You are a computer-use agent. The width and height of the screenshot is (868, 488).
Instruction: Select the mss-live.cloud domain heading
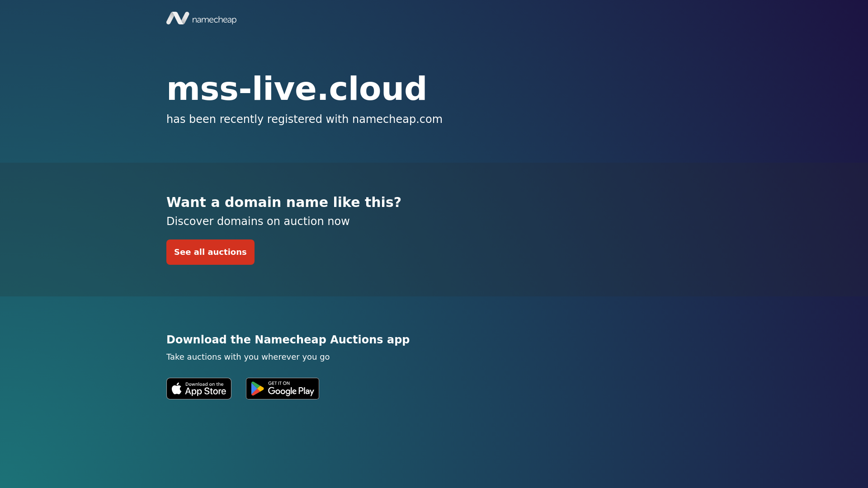(297, 89)
